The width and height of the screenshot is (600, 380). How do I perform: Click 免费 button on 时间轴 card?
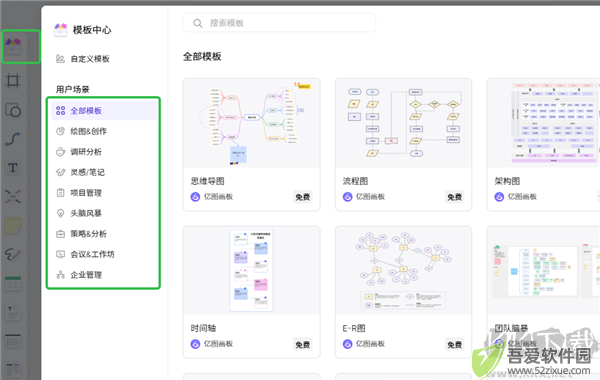click(x=303, y=344)
